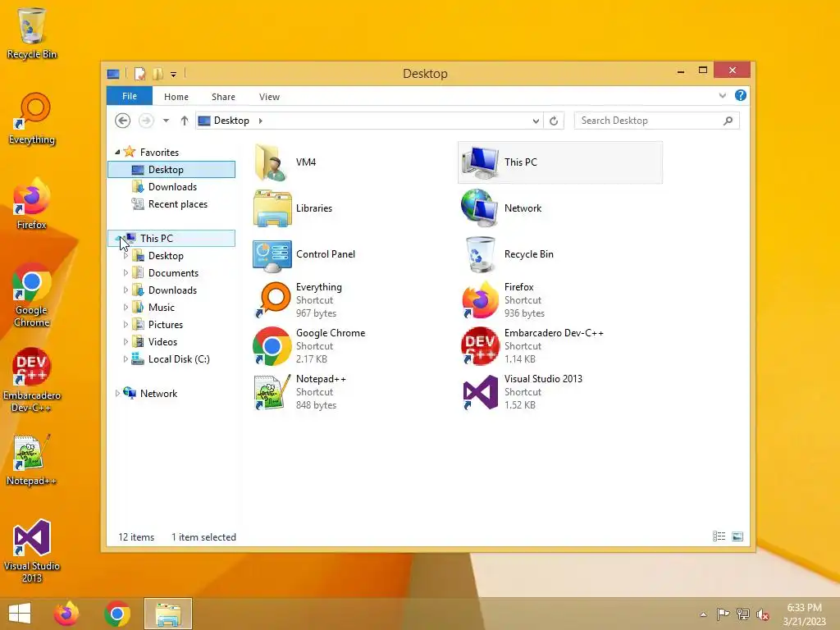Viewport: 840px width, 630px height.
Task: Launch Chrome from the taskbar
Action: point(117,614)
